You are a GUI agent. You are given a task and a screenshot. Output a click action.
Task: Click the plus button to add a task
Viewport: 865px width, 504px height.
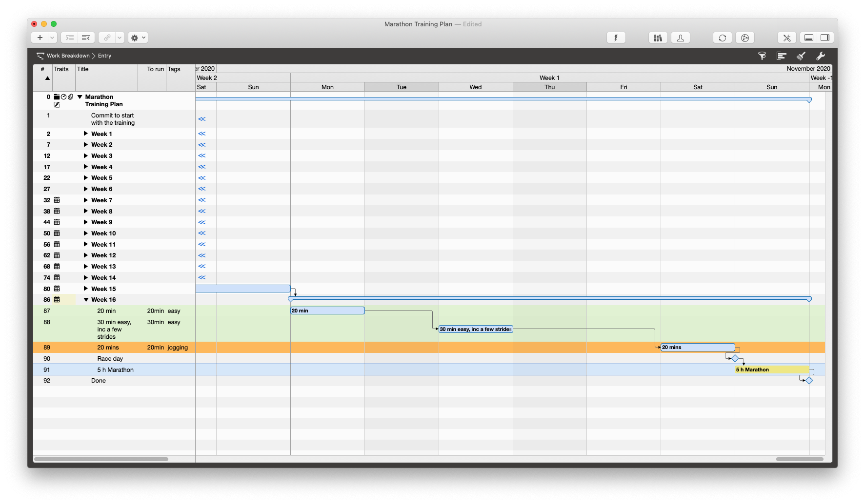pos(40,38)
